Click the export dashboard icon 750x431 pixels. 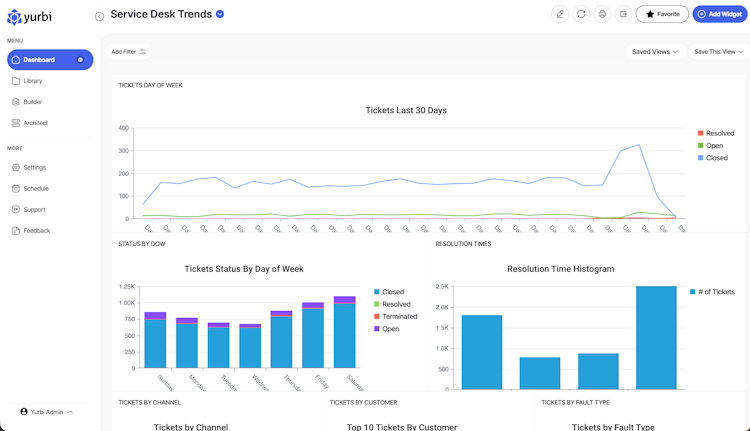point(623,14)
